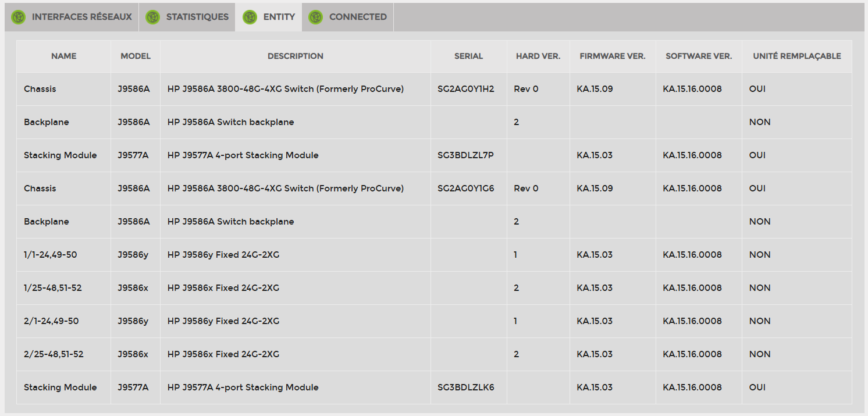Click the Stacking Module description in SG3BDLZL7P row
This screenshot has height=416, width=868.
tap(243, 155)
